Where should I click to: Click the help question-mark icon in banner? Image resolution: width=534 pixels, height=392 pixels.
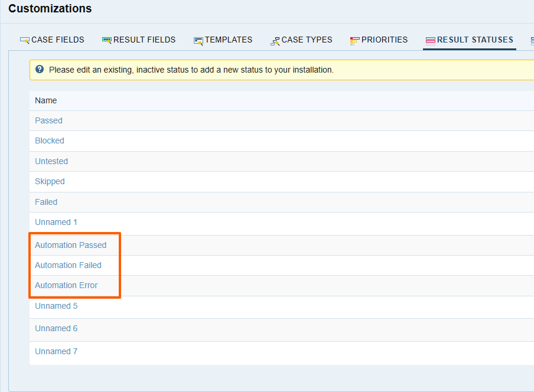39,68
